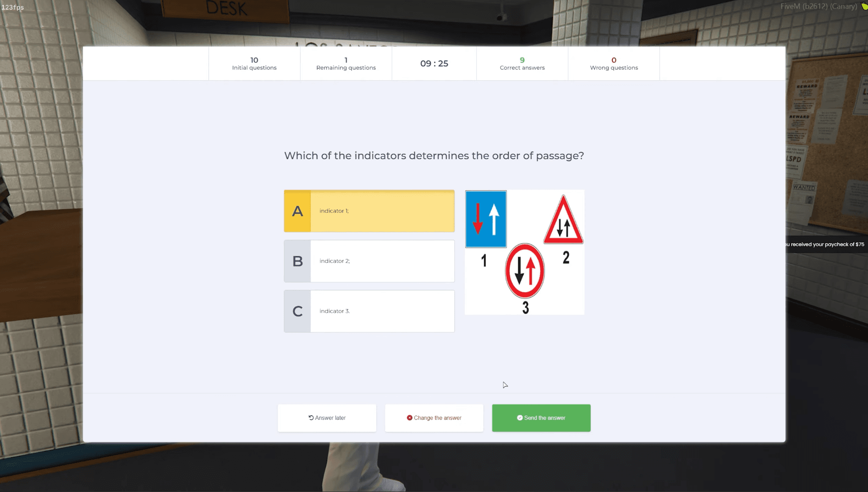Click the blue two-way arrows sign numbered 1
Viewport: 868px width, 492px height.
click(486, 219)
